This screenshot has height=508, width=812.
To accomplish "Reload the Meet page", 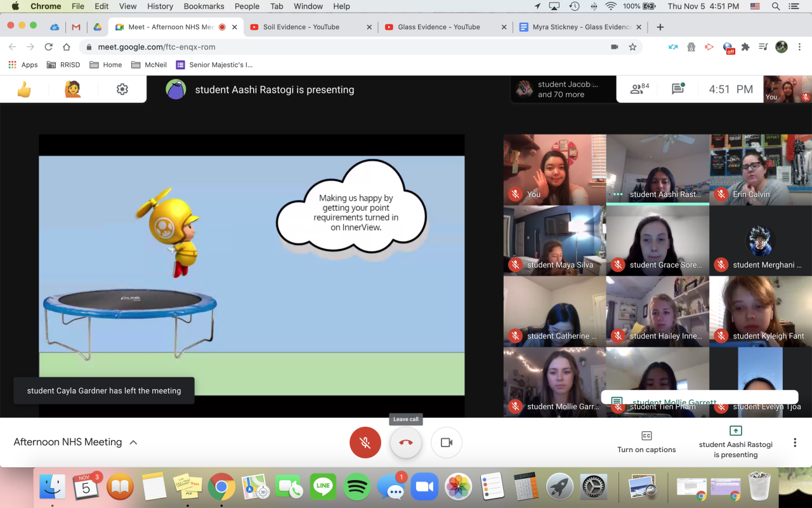I will point(48,47).
